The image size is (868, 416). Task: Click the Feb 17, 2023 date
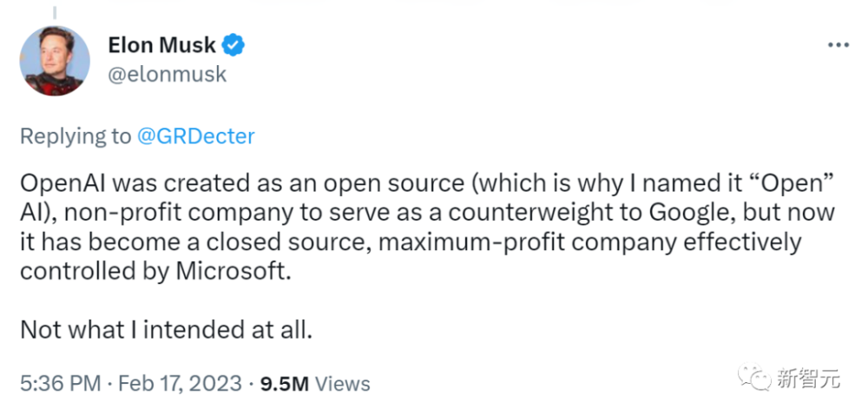[x=179, y=383]
